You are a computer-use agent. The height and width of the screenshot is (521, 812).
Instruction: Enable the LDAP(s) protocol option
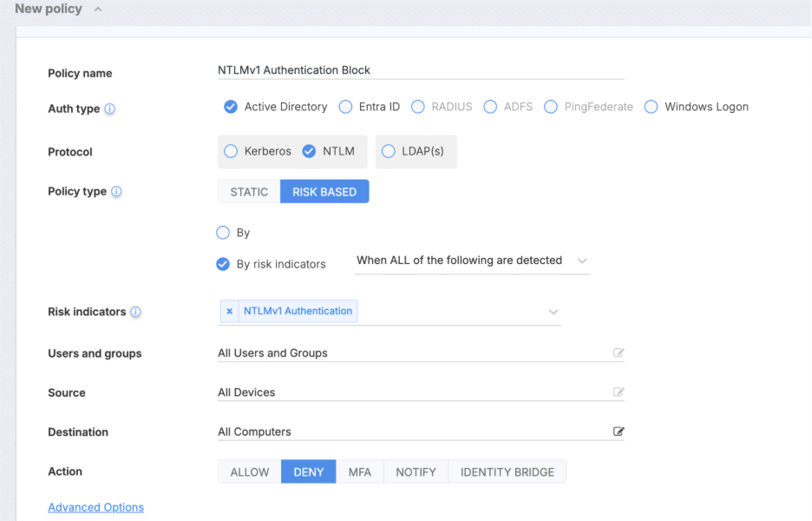(x=388, y=151)
